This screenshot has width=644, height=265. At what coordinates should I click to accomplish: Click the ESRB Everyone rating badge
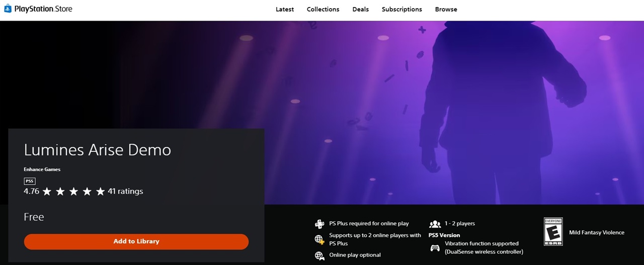(x=553, y=232)
